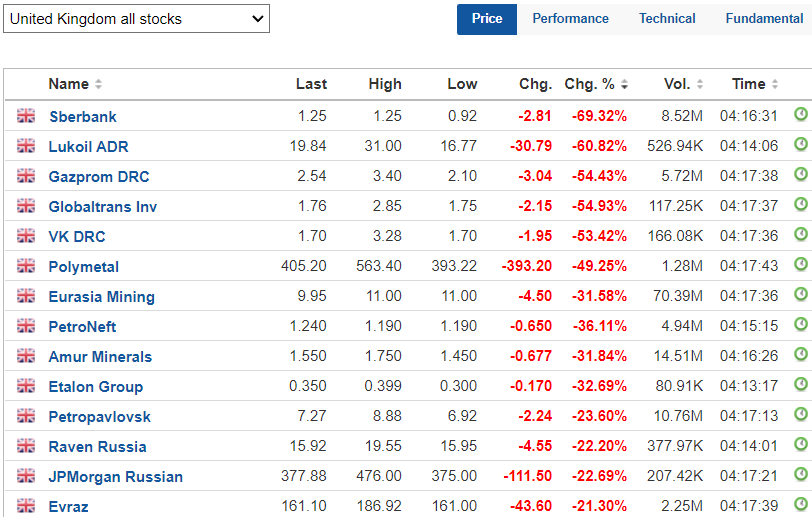Image resolution: width=812 pixels, height=517 pixels.
Task: Sort table by Name column arrows
Action: (x=98, y=85)
